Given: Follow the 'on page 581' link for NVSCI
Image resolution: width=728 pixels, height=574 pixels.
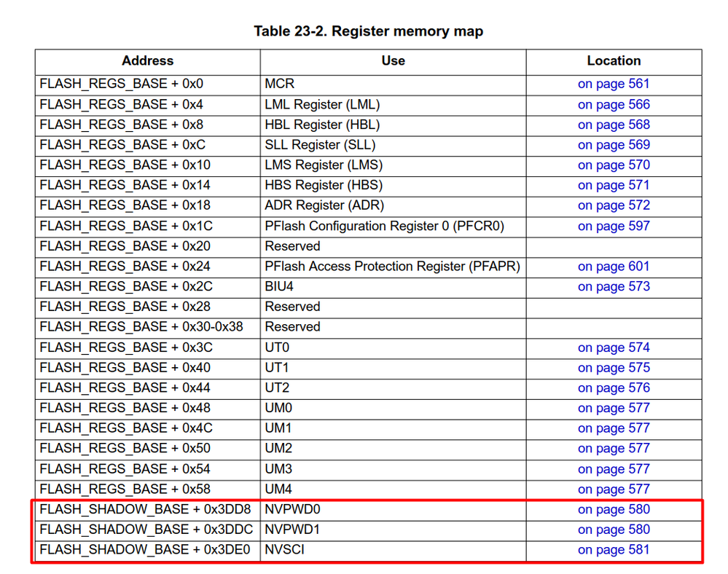Looking at the screenshot, I should click(x=614, y=550).
